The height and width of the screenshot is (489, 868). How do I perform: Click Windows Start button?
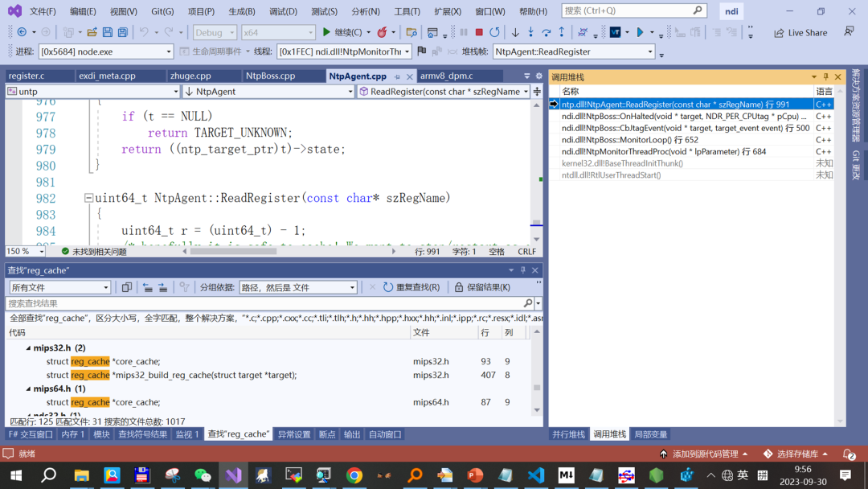tap(16, 475)
